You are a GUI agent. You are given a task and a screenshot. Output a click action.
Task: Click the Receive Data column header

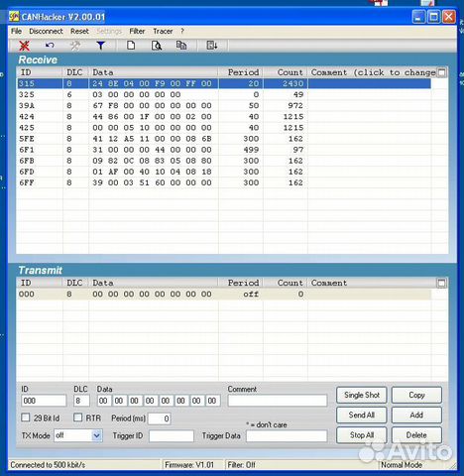tap(154, 72)
